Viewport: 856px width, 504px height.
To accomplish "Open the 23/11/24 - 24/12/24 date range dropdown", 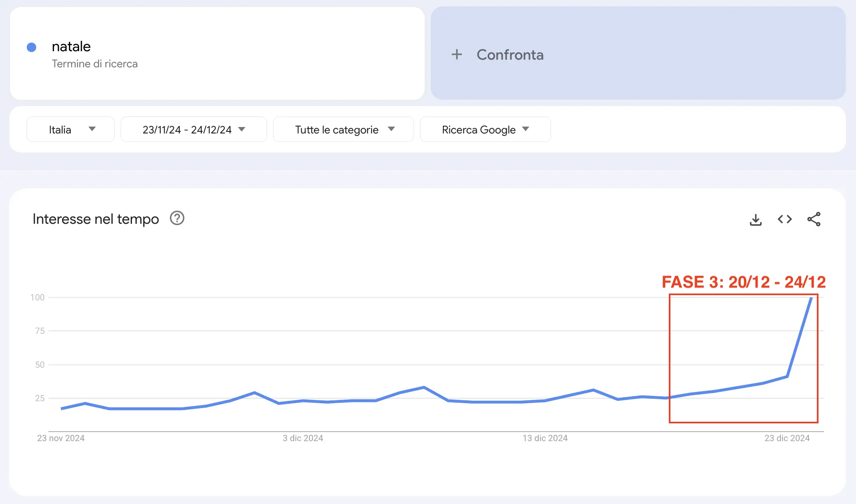I will (194, 129).
